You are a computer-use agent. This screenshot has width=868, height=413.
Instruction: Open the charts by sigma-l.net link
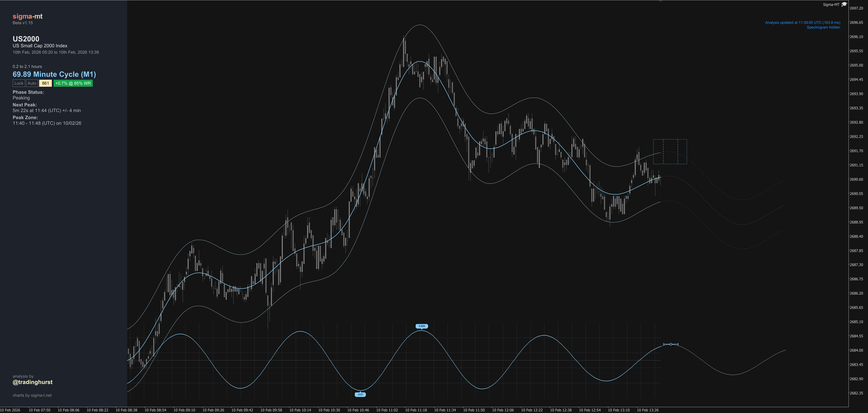click(x=32, y=395)
